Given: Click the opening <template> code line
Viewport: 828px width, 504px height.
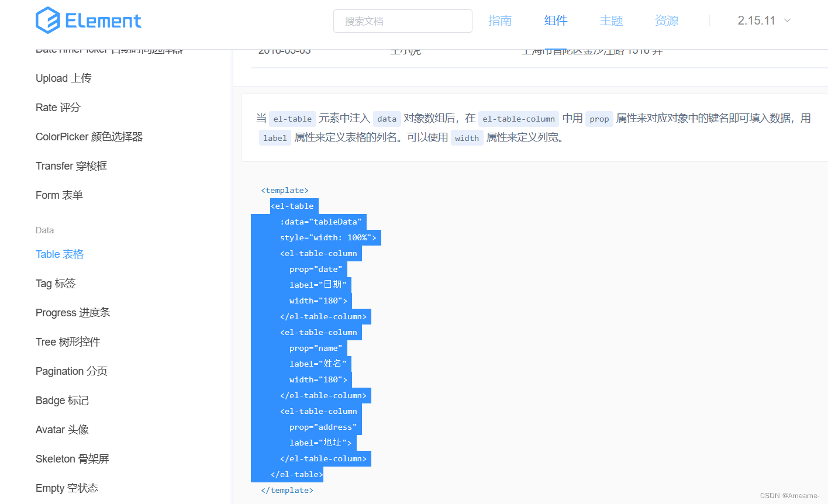Looking at the screenshot, I should [285, 191].
